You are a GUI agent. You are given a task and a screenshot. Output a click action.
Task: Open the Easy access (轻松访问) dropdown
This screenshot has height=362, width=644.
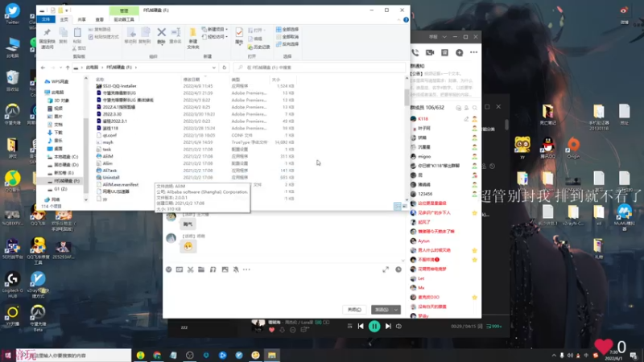[x=215, y=37]
